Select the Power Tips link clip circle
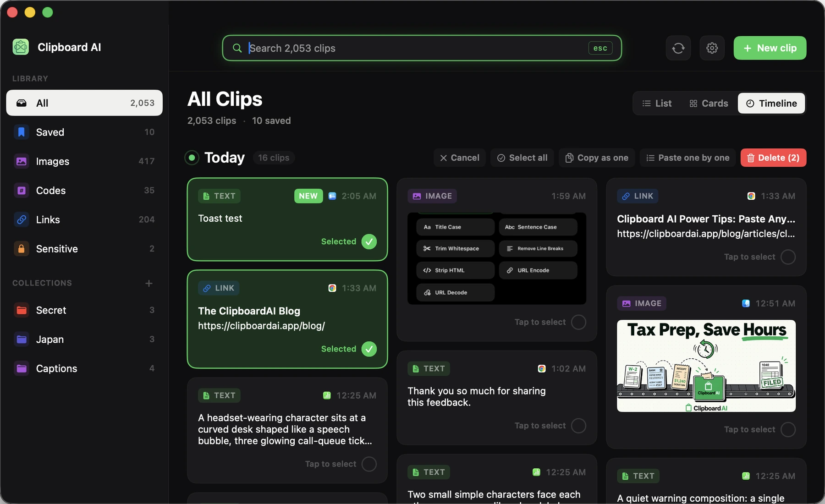The image size is (825, 504). point(788,257)
